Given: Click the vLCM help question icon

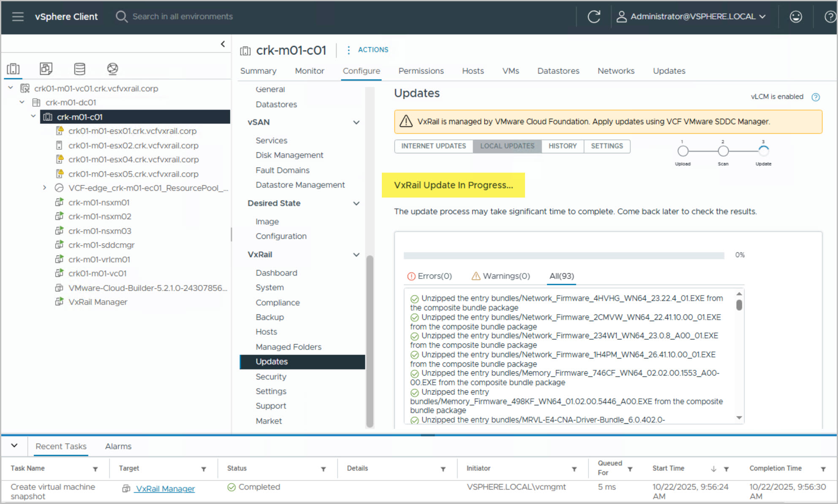Looking at the screenshot, I should pyautogui.click(x=816, y=97).
